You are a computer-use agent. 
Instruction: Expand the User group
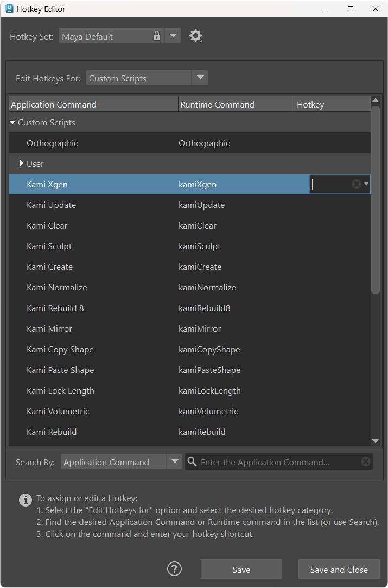tap(21, 163)
